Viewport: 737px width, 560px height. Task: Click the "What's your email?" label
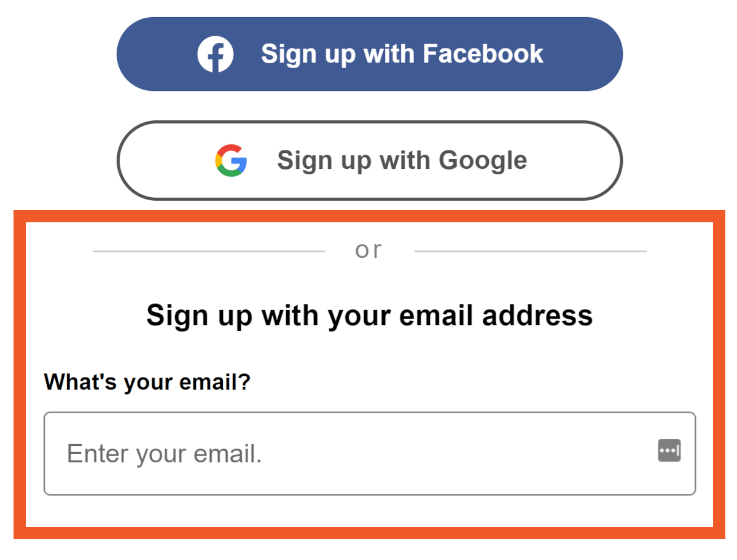coord(147,382)
